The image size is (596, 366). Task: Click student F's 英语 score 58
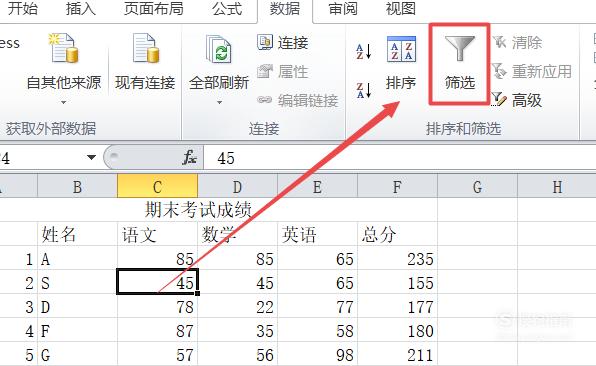point(317,330)
